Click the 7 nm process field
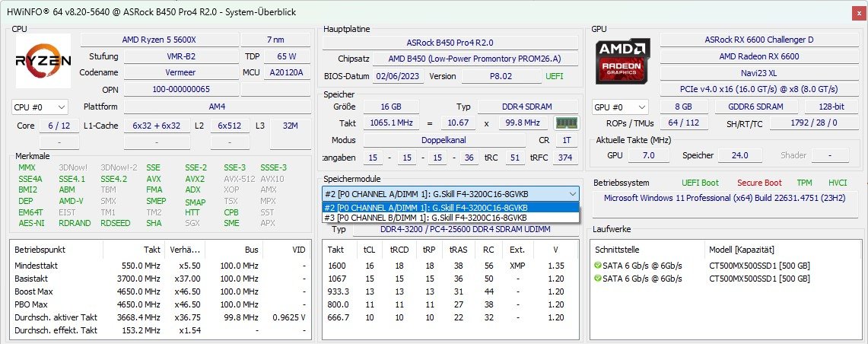 275,40
